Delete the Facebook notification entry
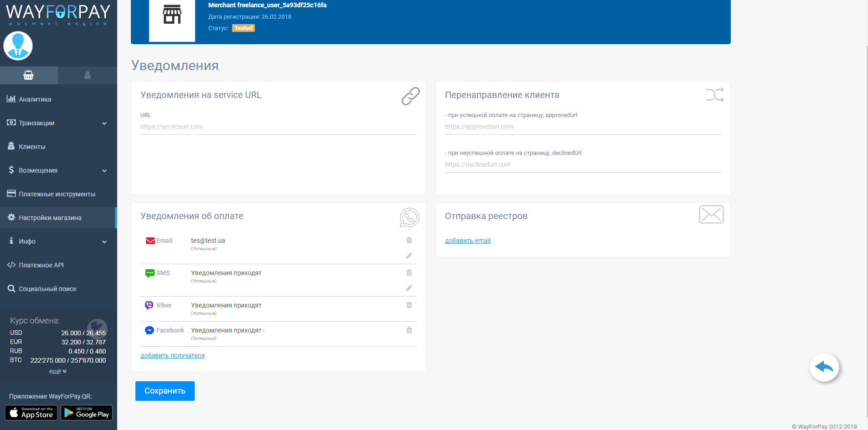Screen dimensions: 868x430 pyautogui.click(x=409, y=330)
